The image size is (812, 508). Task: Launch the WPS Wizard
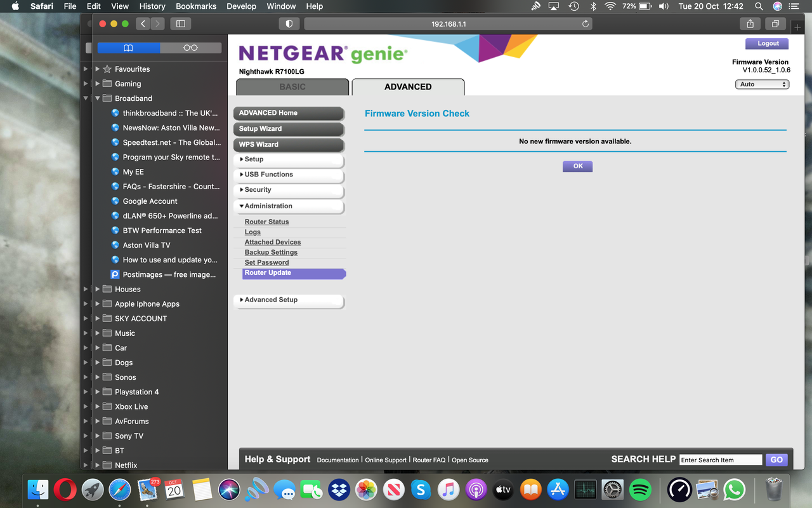[x=289, y=145]
